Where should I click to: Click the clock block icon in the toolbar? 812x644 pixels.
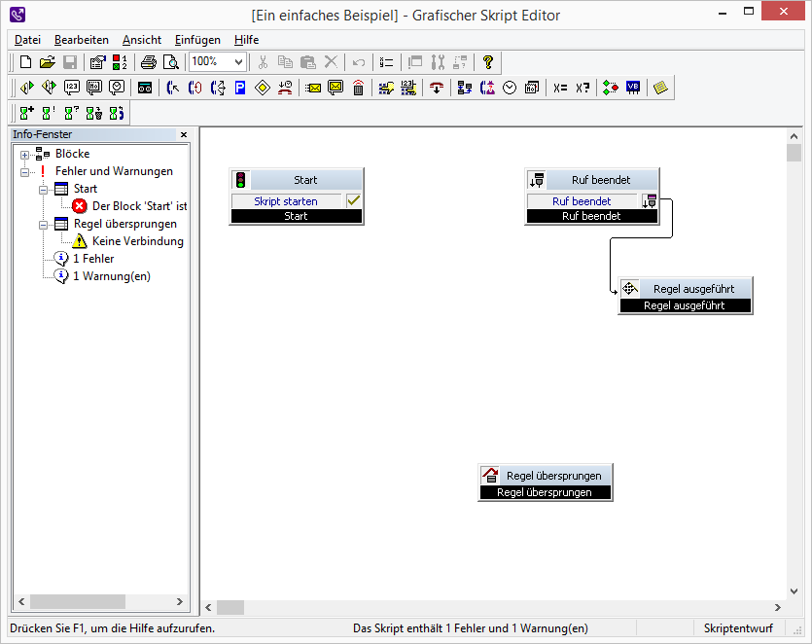pos(510,88)
